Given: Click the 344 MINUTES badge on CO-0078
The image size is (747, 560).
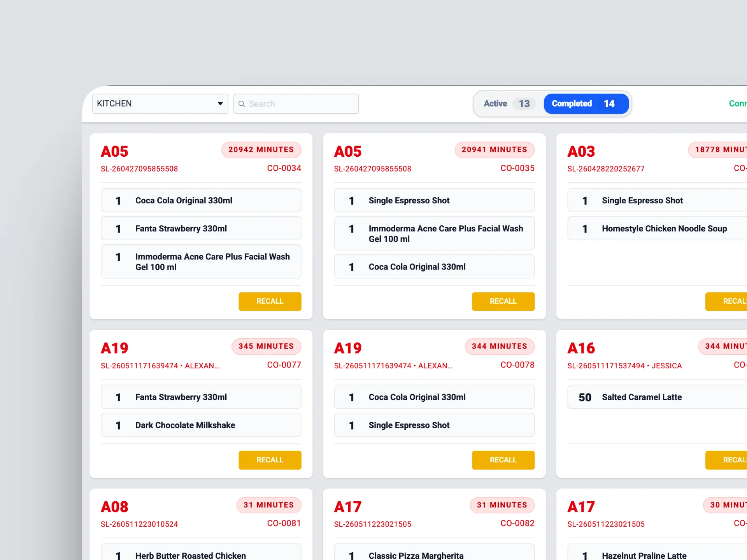Looking at the screenshot, I should [x=500, y=346].
